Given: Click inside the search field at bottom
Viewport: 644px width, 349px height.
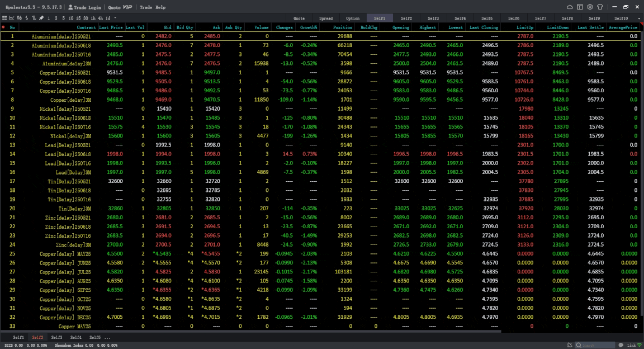Looking at the screenshot, I should point(595,345).
